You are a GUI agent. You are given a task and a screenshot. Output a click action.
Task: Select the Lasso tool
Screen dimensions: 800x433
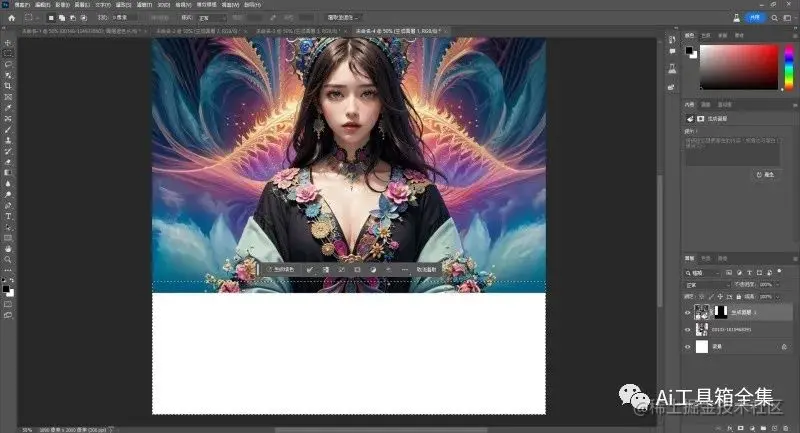pos(8,64)
